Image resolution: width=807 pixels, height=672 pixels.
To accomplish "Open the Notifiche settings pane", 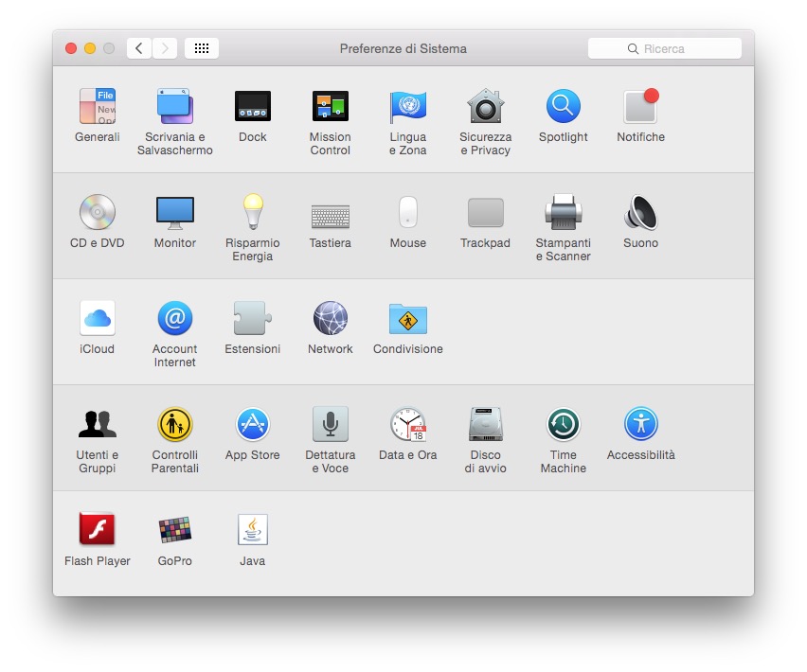I will click(641, 107).
